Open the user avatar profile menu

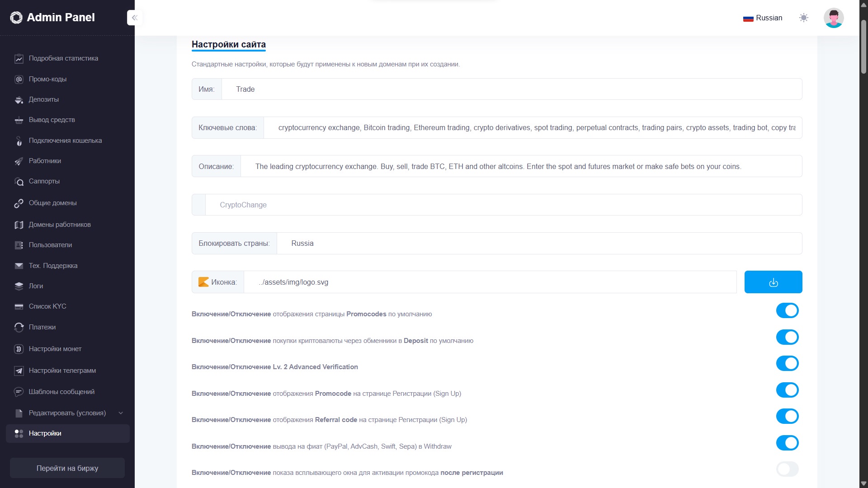pos(833,18)
